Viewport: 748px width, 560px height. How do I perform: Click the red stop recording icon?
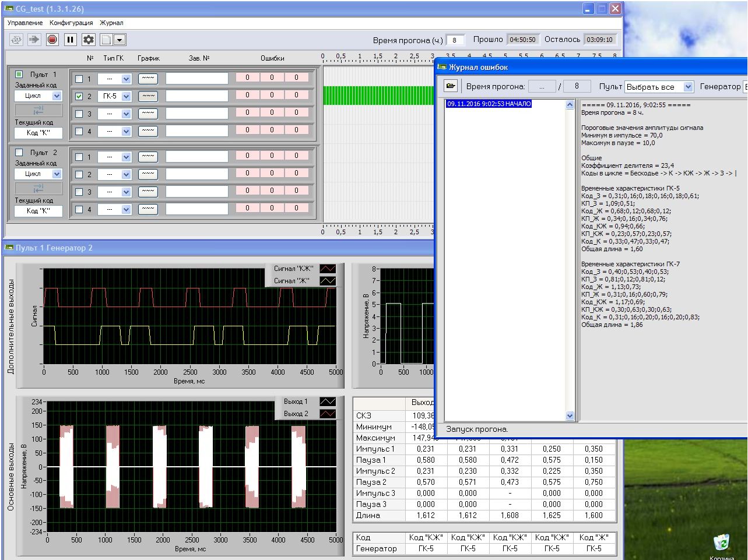52,40
